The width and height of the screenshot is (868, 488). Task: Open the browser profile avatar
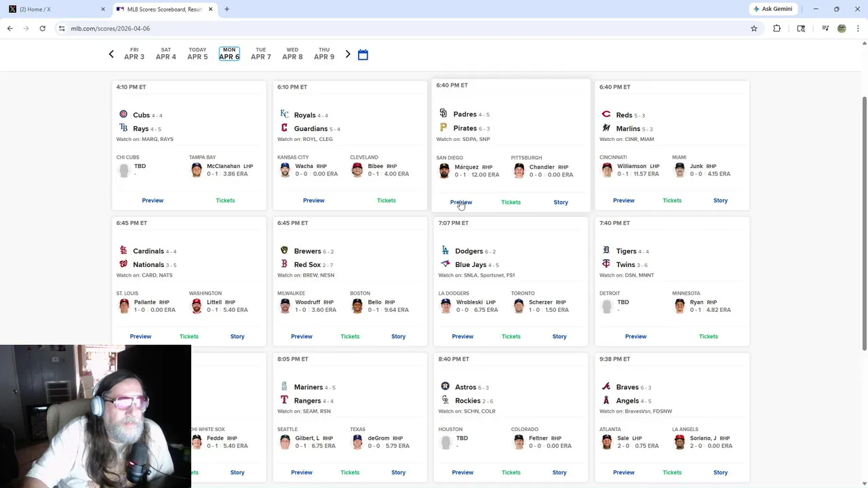[x=842, y=28]
